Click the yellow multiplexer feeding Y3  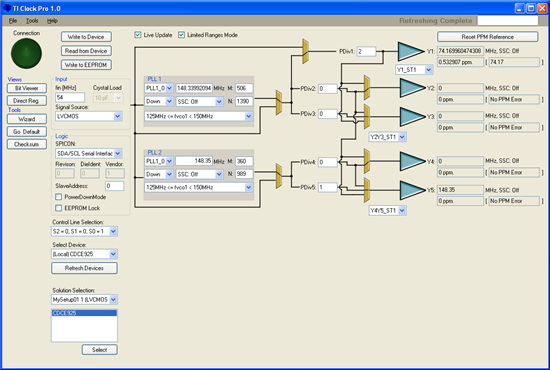pyautogui.click(x=367, y=117)
